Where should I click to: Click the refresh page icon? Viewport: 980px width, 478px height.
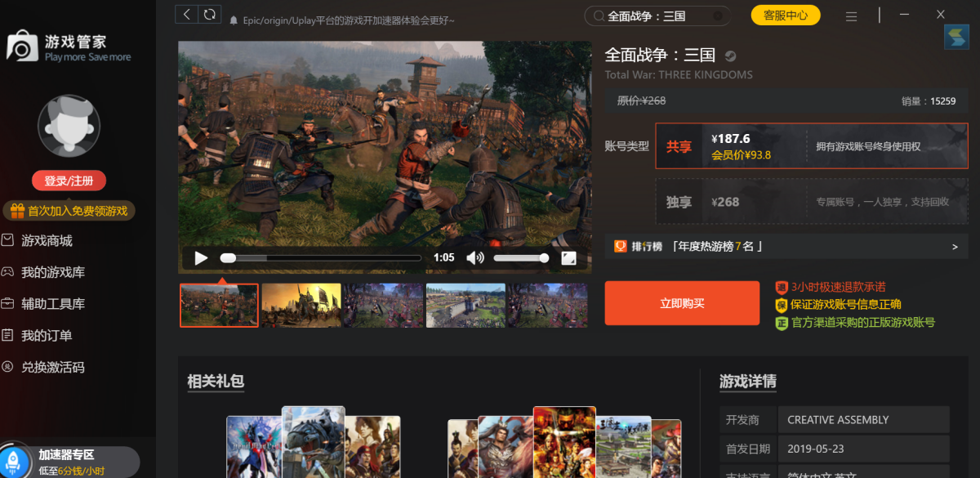tap(210, 15)
